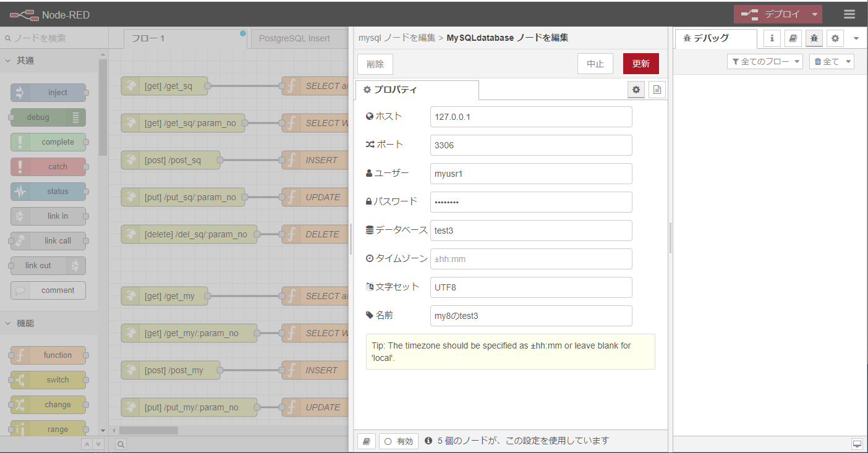Open the 全て clear messages dropdown
Screen dimensions: 868x453
[832, 61]
